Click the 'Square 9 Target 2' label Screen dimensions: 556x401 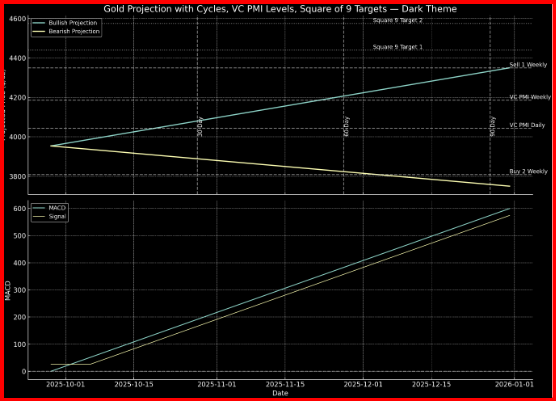click(397, 20)
